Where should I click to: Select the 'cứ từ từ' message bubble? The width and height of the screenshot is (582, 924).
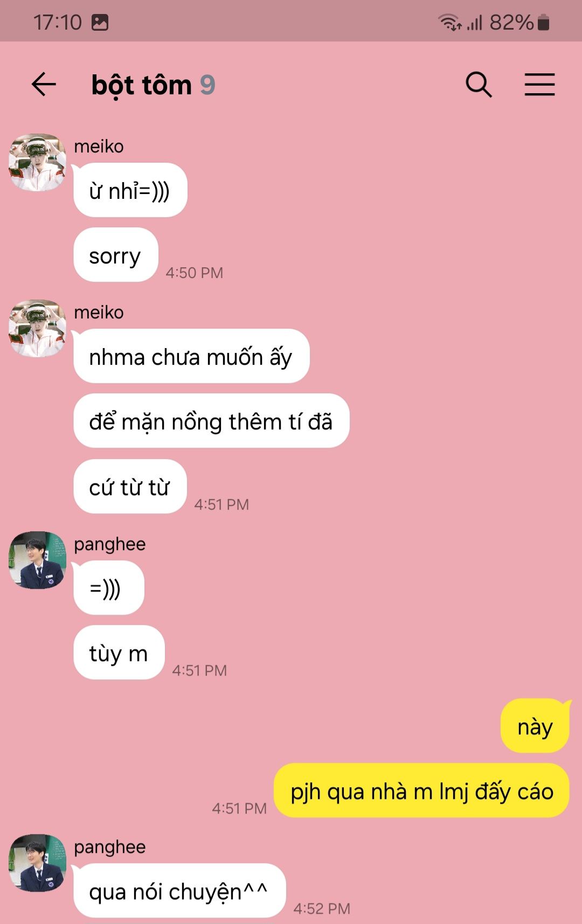click(130, 487)
